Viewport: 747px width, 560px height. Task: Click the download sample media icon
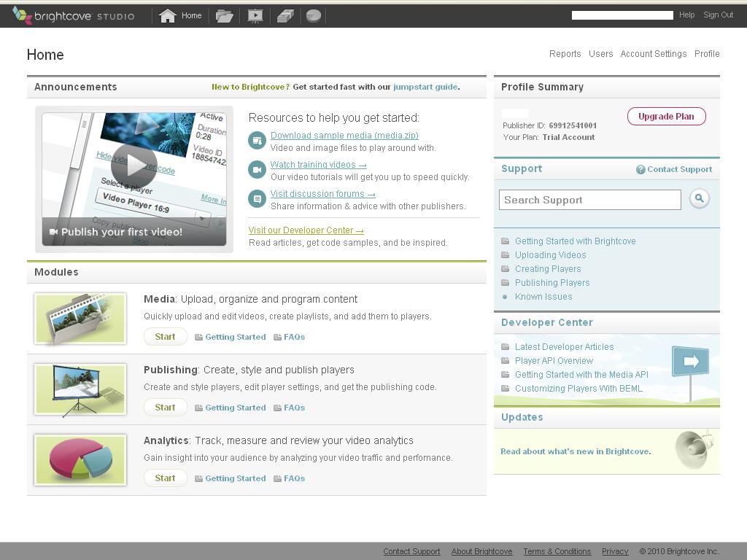(258, 140)
